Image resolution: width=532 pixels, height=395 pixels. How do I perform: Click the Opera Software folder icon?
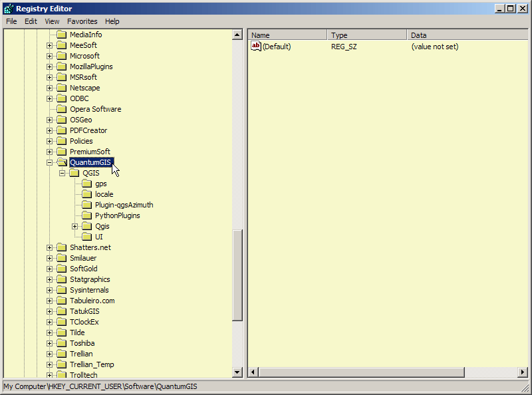(61, 109)
